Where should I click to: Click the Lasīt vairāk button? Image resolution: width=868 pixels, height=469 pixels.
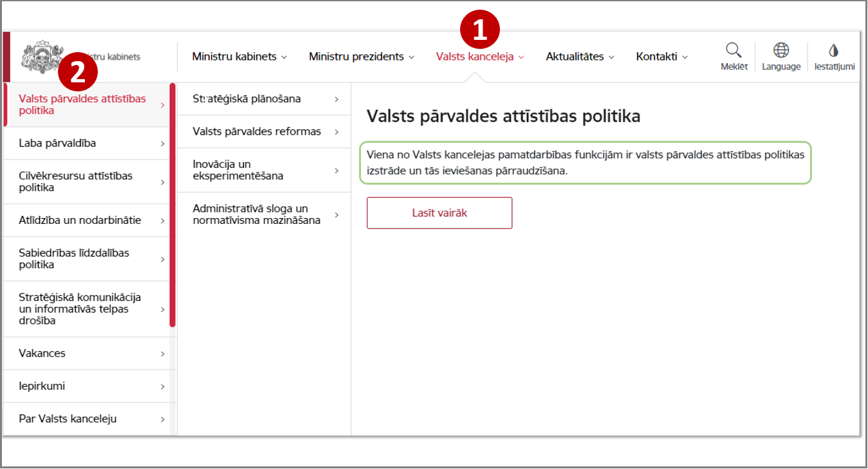(x=439, y=213)
